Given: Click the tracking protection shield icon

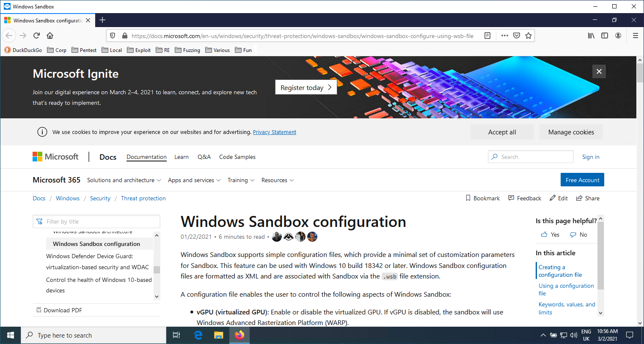Looking at the screenshot, I should click(x=113, y=36).
